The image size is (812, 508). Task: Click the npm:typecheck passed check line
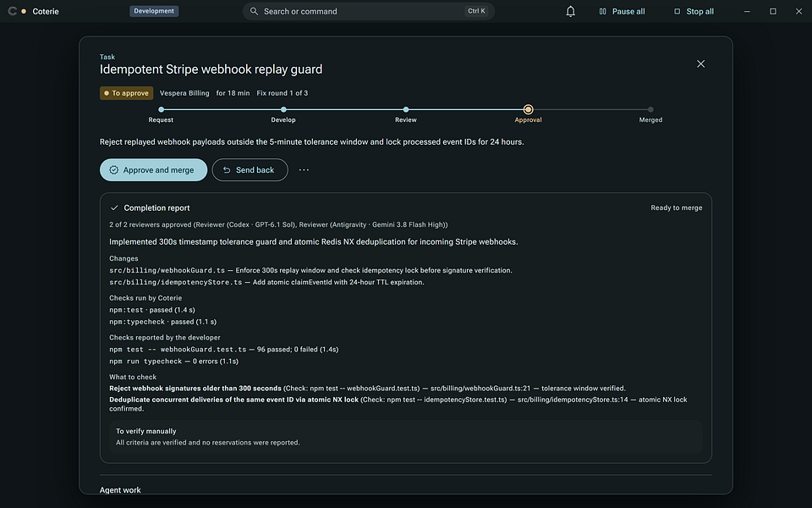pos(163,322)
